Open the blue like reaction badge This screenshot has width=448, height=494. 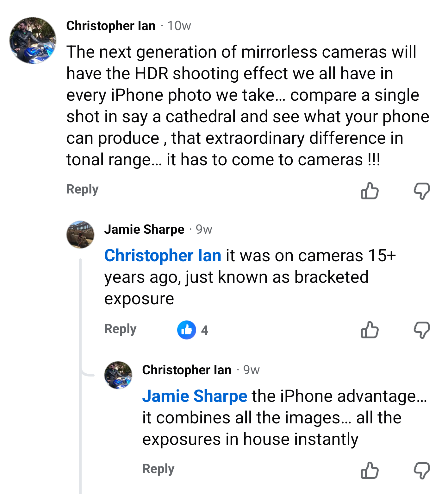(186, 330)
